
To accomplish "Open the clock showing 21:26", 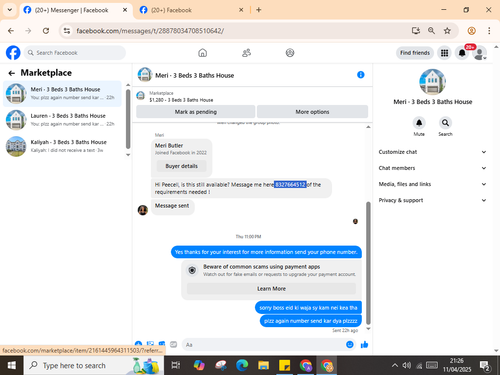I will point(457,365).
